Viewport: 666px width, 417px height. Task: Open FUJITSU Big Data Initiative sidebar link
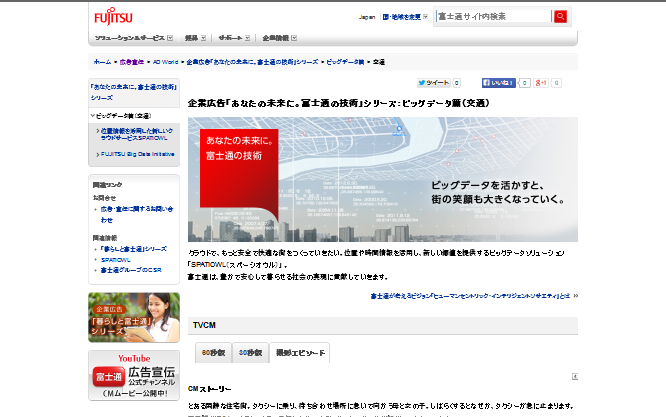137,154
